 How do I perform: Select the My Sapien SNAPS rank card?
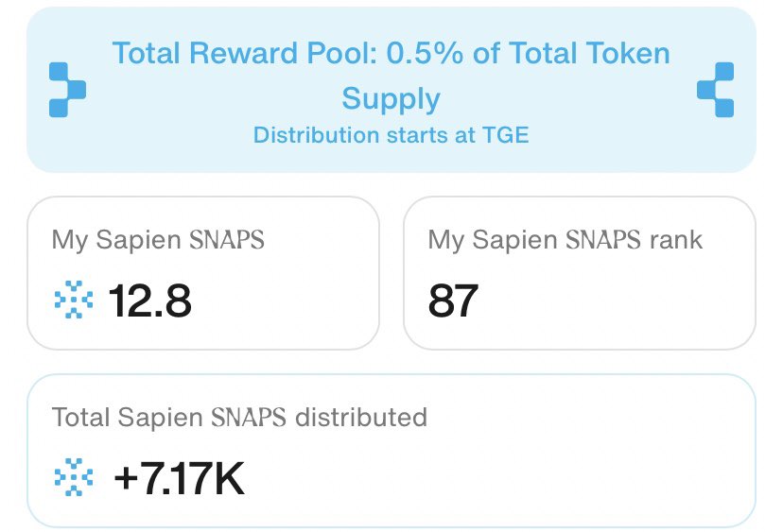point(580,273)
